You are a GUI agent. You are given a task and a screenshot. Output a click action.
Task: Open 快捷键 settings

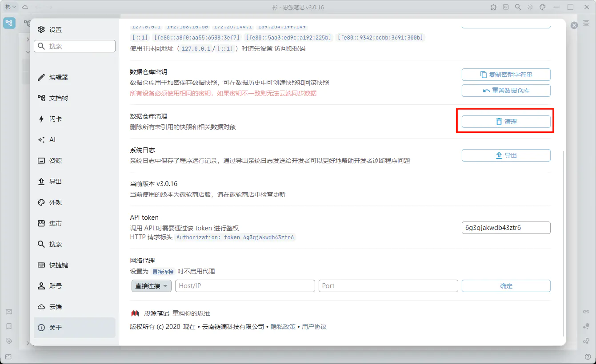click(x=75, y=265)
